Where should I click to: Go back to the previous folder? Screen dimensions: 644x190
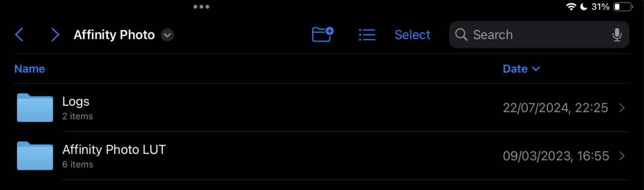pos(19,35)
